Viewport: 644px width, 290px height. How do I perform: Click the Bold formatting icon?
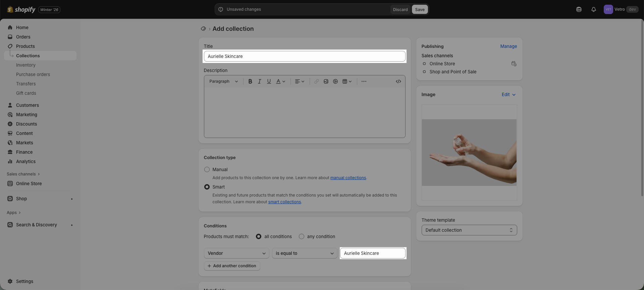pos(250,81)
